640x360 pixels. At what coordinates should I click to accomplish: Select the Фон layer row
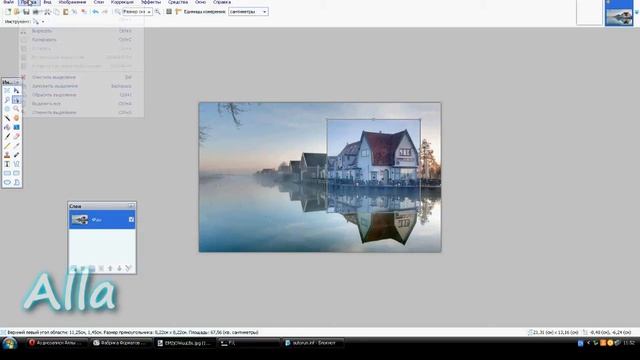102,220
